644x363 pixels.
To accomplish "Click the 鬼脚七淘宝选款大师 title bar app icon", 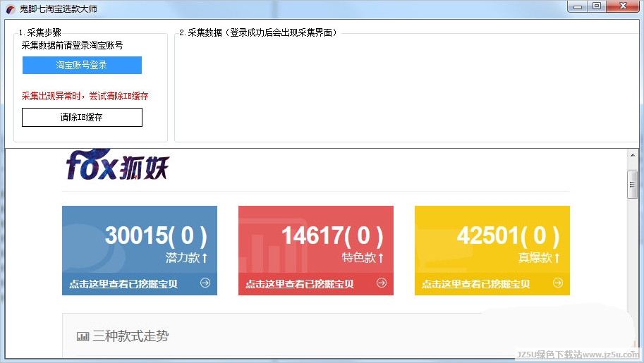I will pos(11,9).
